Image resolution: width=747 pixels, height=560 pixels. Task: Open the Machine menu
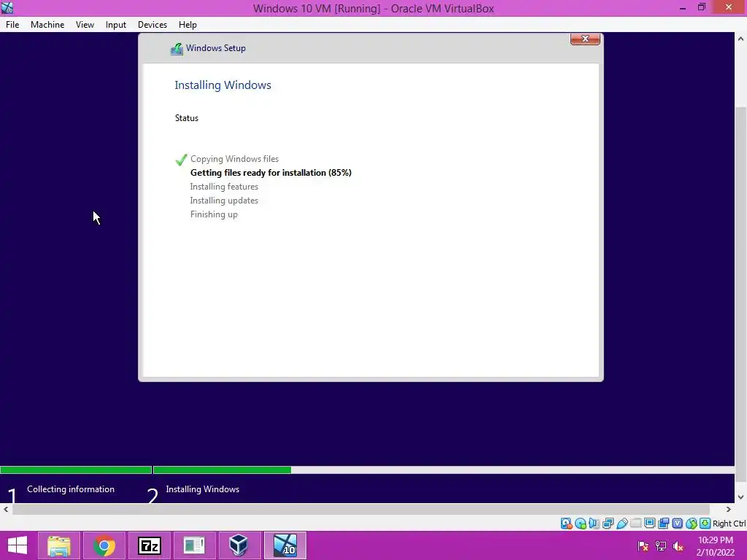coord(47,25)
